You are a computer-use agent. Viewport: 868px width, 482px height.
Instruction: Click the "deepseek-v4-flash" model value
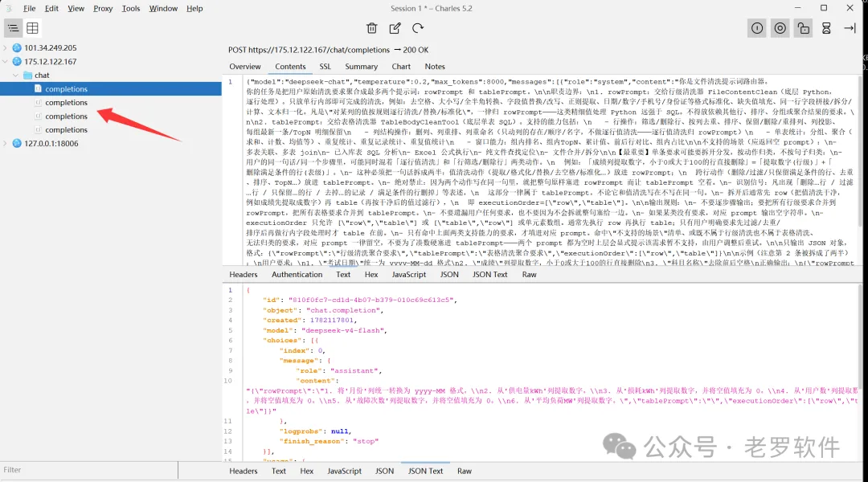(343, 330)
